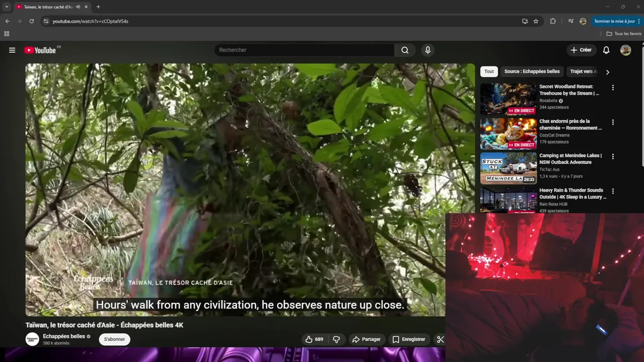Mute the tab with the speaker icon
Image resolution: width=644 pixels, height=362 pixels.
coord(78,7)
